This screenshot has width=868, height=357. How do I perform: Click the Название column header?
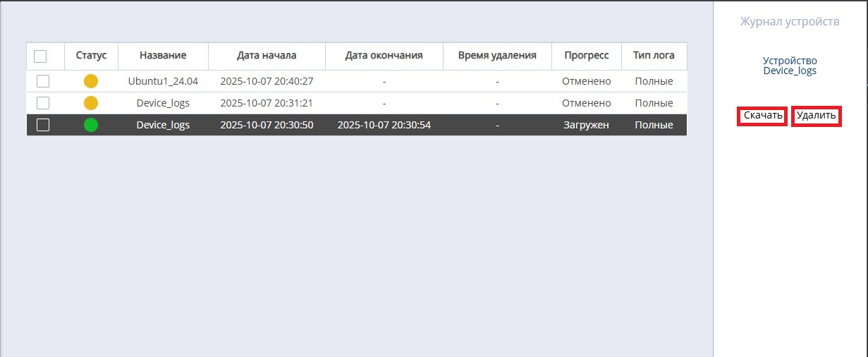tap(163, 55)
